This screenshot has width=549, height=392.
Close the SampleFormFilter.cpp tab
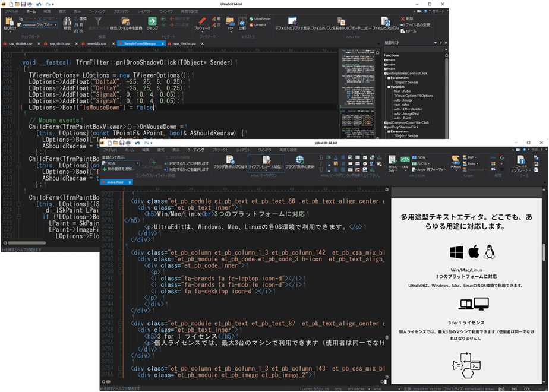[x=163, y=44]
